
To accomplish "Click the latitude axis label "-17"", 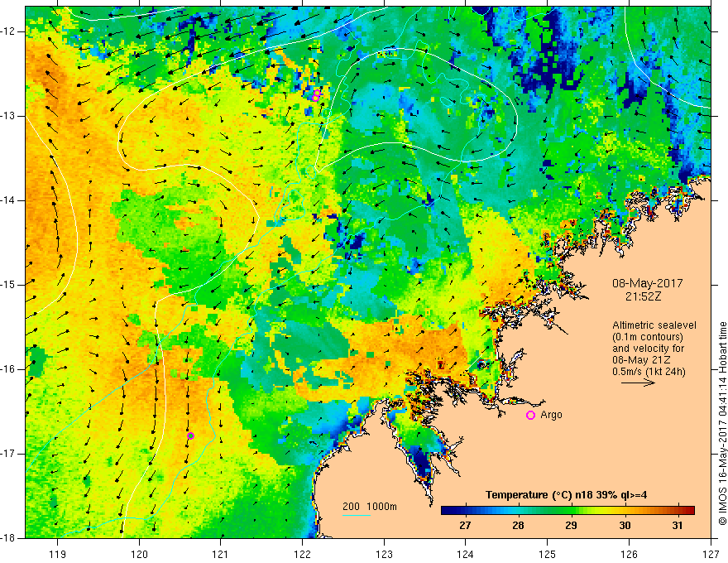I will point(9,454).
